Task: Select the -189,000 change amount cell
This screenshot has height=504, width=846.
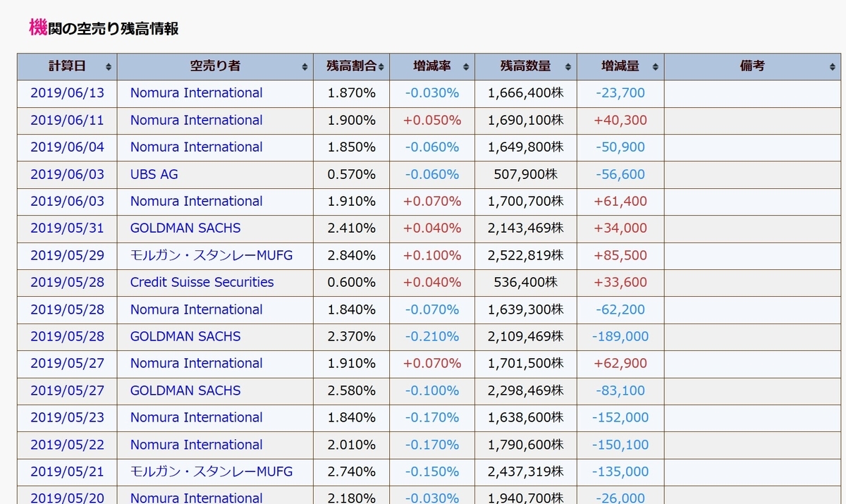Action: pos(620,336)
